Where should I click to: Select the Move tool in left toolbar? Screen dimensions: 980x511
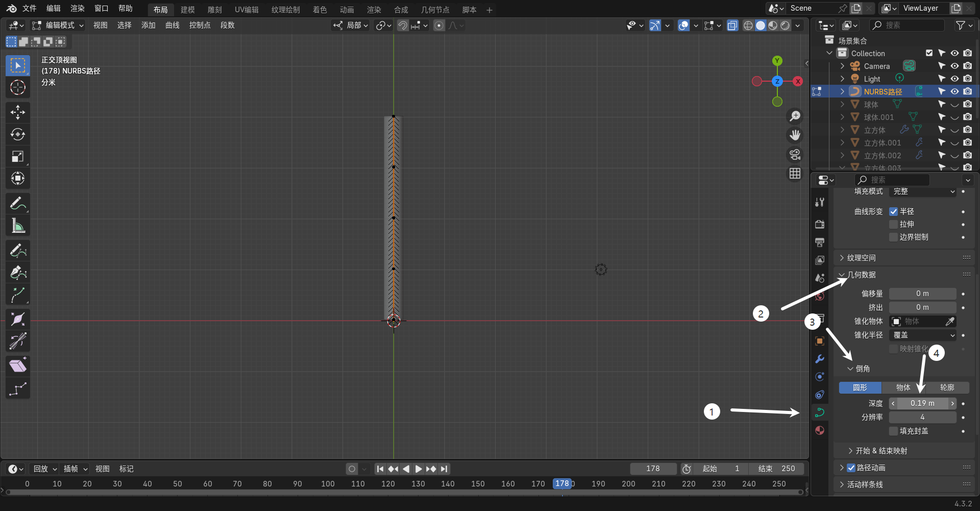tap(18, 112)
